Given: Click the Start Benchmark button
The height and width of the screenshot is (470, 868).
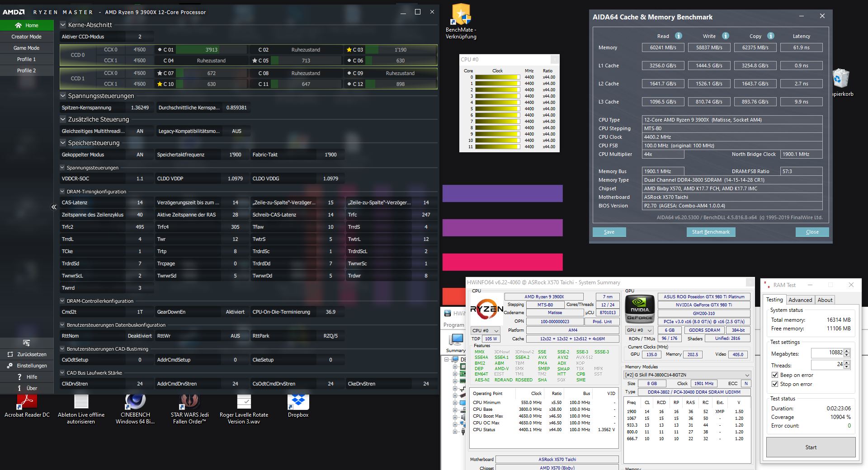Looking at the screenshot, I should click(711, 232).
